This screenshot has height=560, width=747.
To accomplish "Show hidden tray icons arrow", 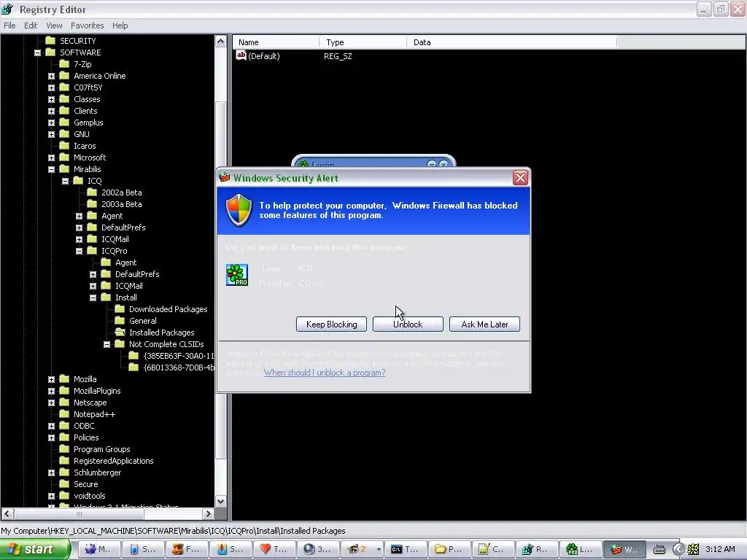I will (x=678, y=549).
